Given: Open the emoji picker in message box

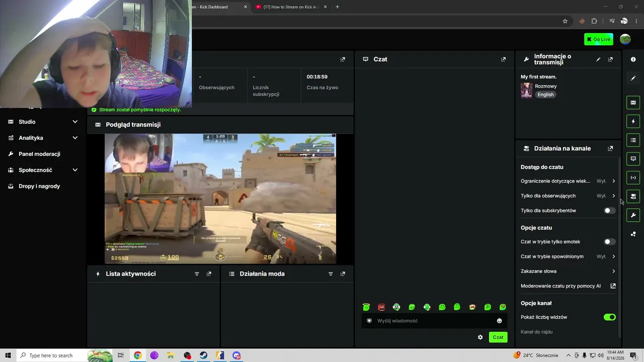Looking at the screenshot, I should point(500,321).
